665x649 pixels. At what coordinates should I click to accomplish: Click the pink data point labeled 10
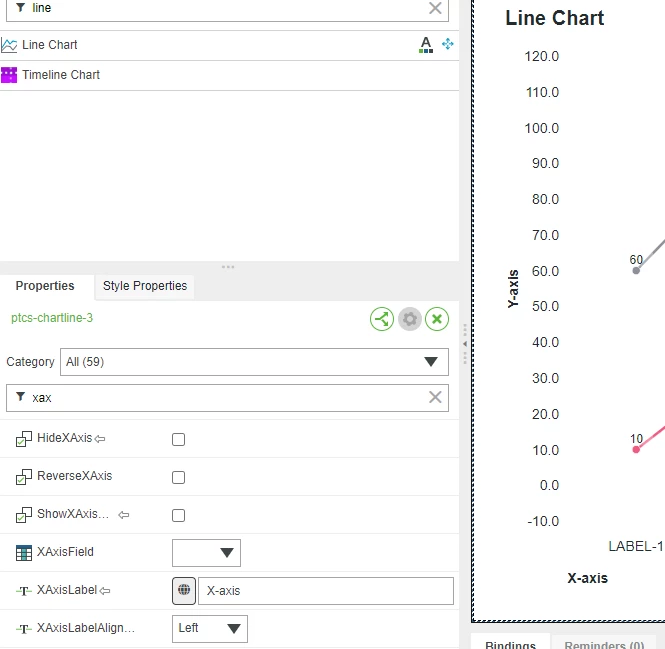point(636,450)
